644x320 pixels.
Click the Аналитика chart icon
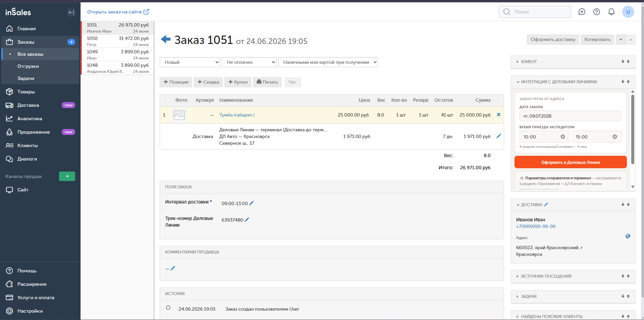[9, 119]
